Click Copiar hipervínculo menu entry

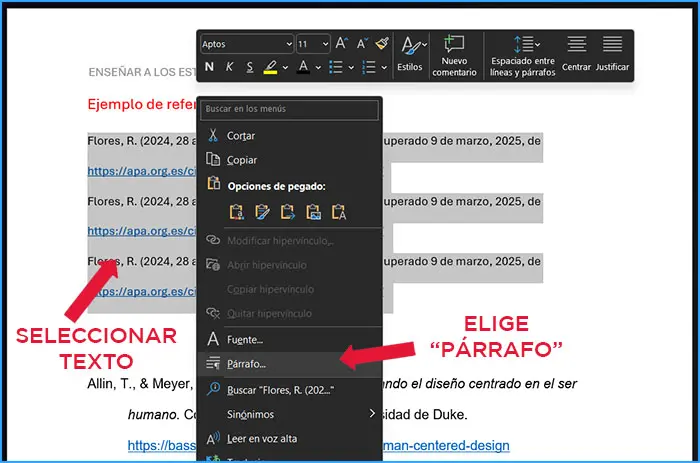coord(289,289)
